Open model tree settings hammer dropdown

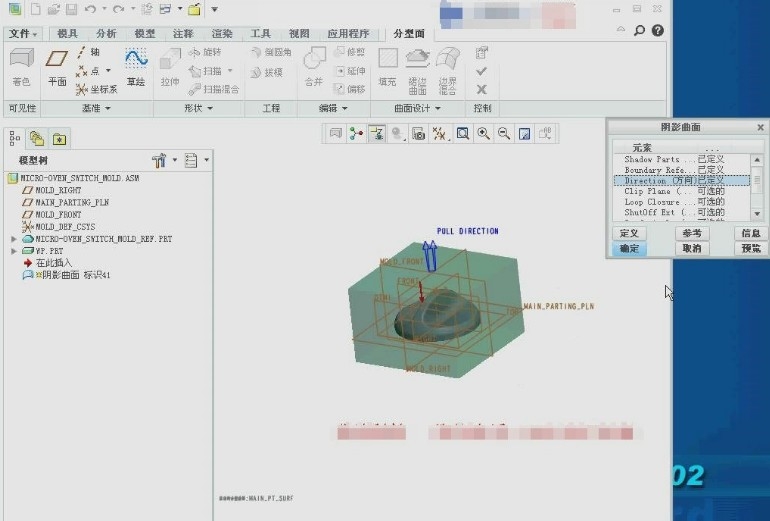click(x=164, y=161)
